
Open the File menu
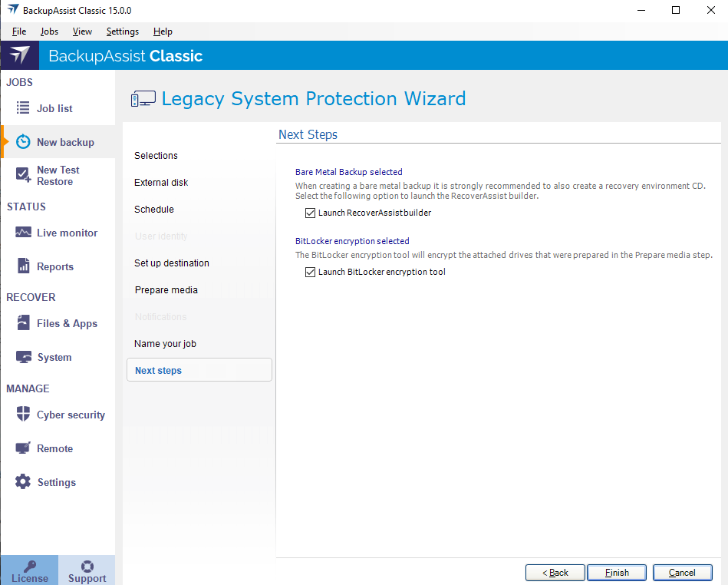pos(19,31)
